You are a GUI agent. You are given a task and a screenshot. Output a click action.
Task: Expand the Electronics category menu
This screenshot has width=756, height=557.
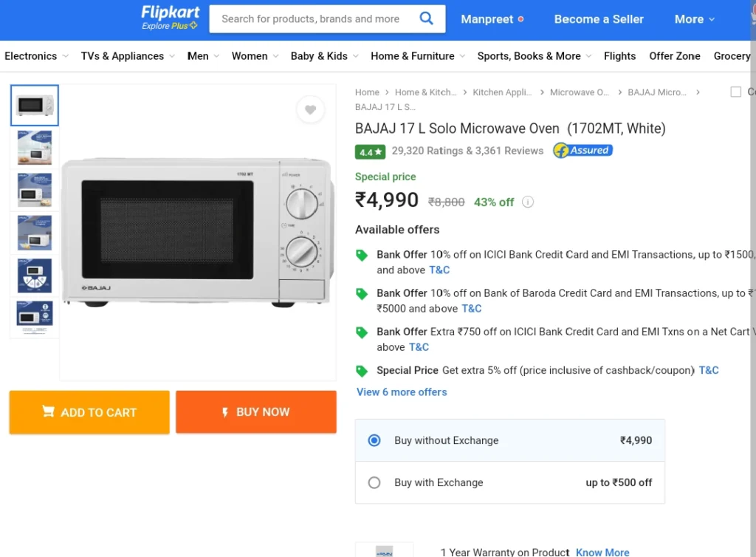(x=37, y=56)
